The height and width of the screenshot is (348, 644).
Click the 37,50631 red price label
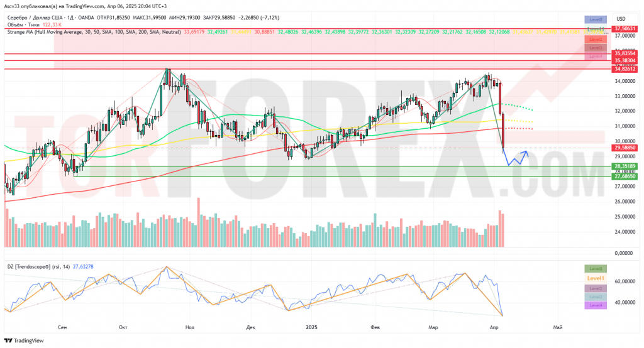626,29
